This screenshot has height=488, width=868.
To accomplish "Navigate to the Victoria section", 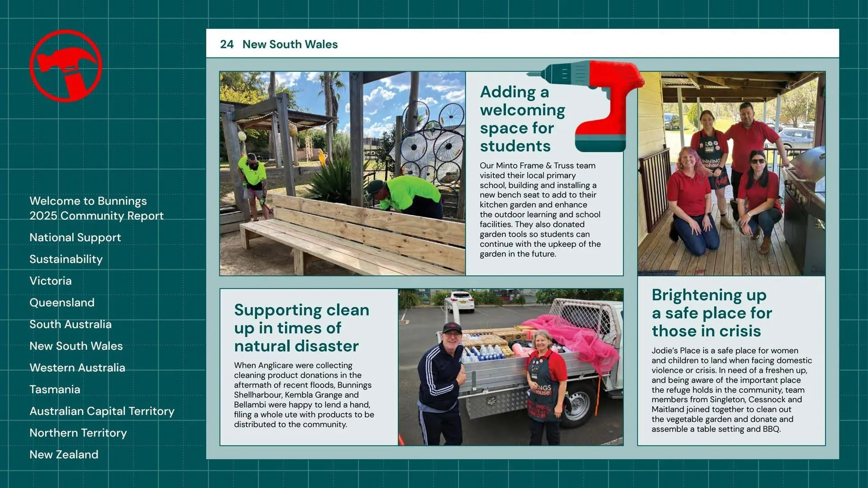I will coord(50,281).
